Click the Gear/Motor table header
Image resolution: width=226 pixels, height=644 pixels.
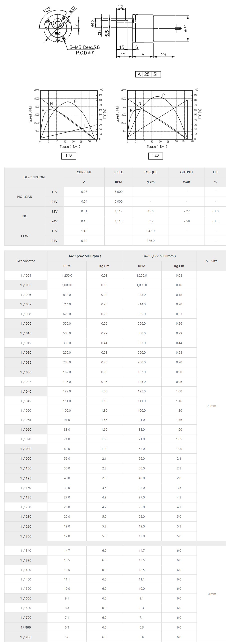26,261
